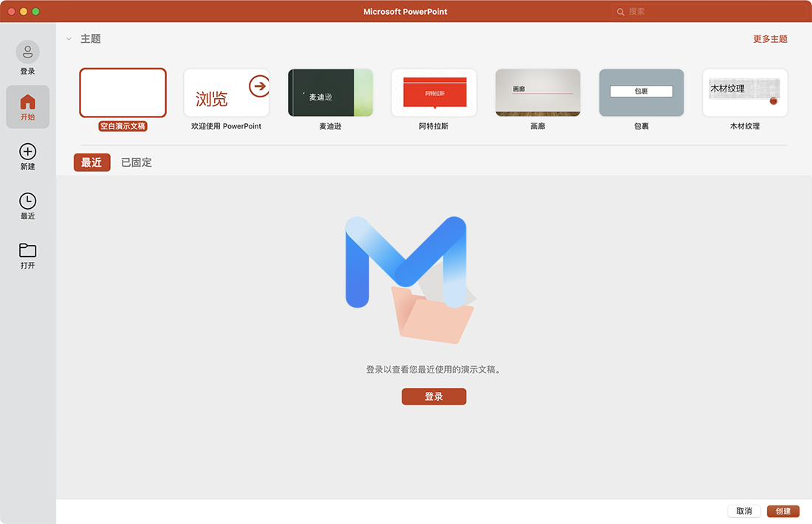Select the 木材纹理 theme thumbnail
812x524 pixels.
pyautogui.click(x=745, y=93)
